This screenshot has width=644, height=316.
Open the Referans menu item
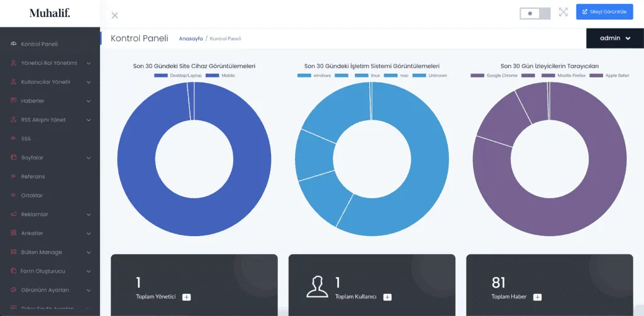tap(33, 176)
